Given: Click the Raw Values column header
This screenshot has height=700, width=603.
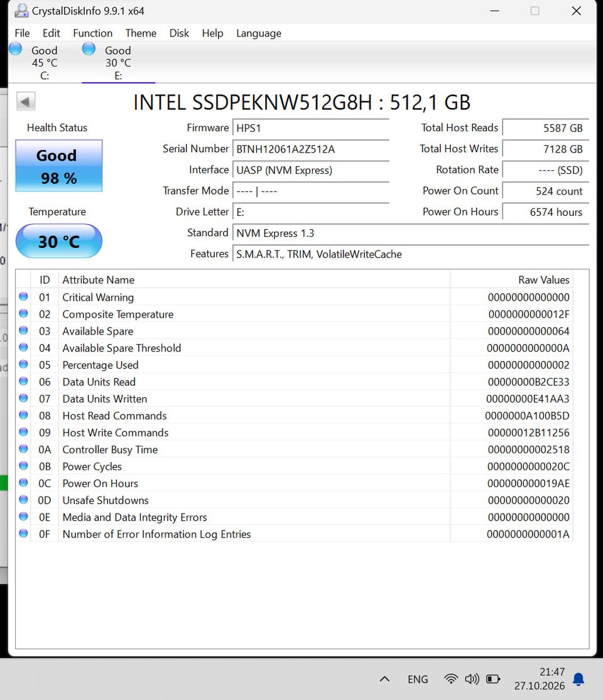Looking at the screenshot, I should 512,279.
